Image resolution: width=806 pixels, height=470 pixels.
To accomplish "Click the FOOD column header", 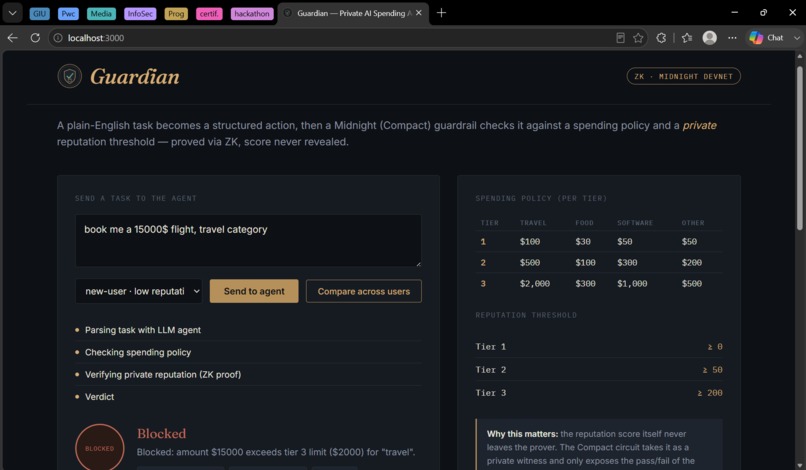I will tap(584, 223).
